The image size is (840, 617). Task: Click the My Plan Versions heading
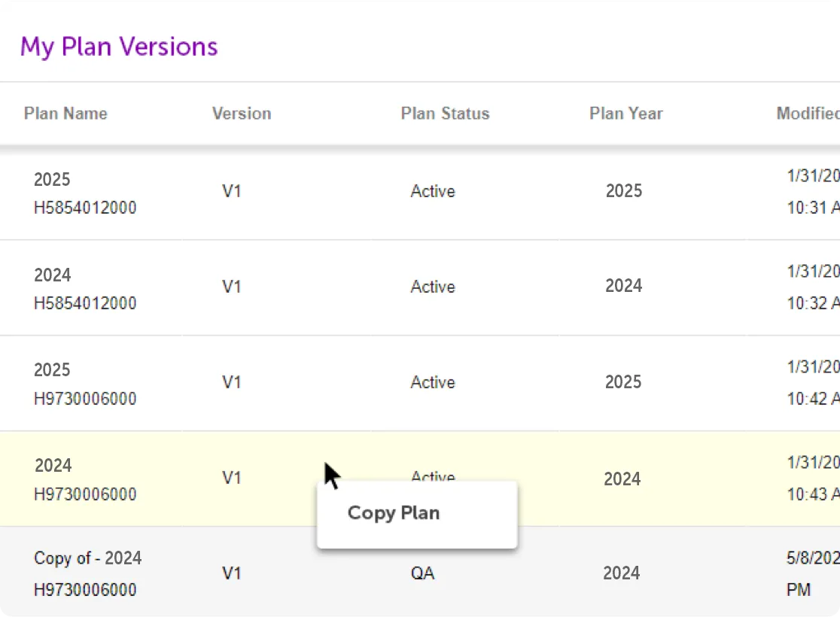(119, 47)
